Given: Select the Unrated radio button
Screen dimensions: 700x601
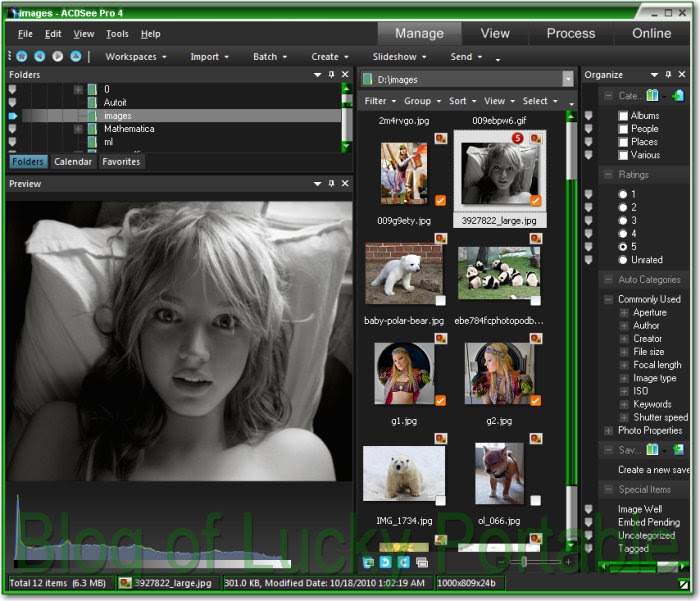Looking at the screenshot, I should [623, 260].
